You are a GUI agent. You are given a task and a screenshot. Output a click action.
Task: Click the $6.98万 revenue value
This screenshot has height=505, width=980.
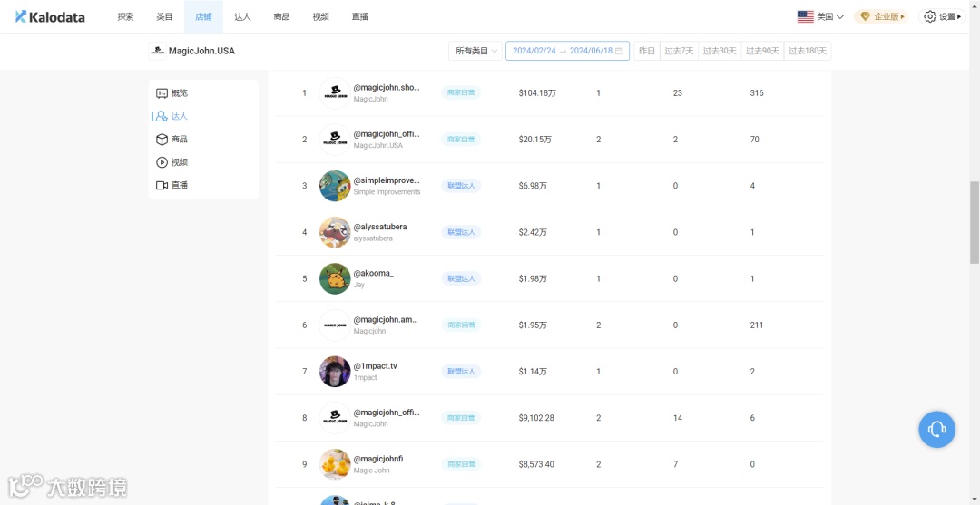point(534,185)
